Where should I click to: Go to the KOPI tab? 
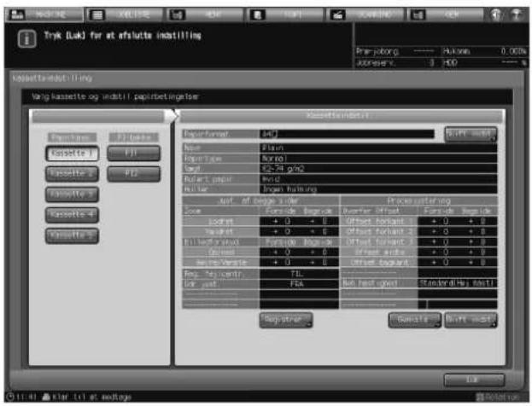coord(285,14)
